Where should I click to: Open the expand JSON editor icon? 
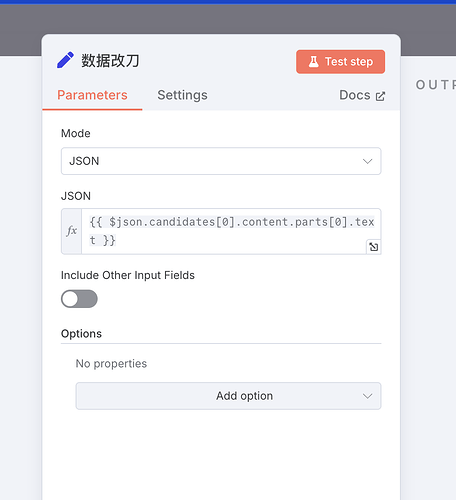click(x=374, y=247)
